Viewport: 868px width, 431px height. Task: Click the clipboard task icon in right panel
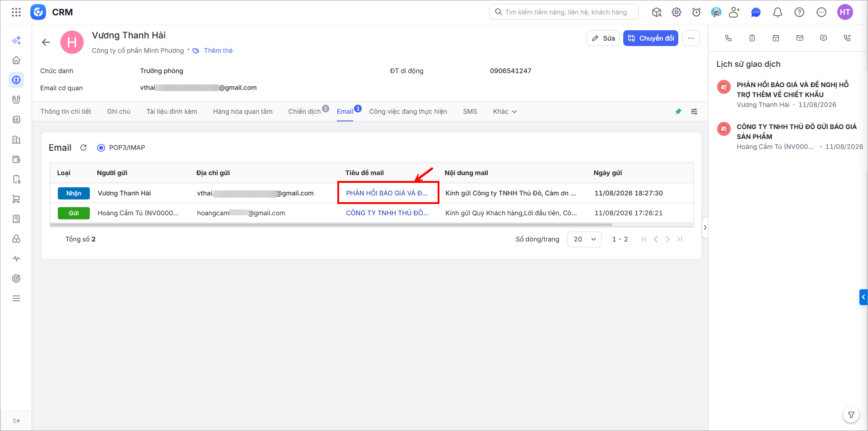752,38
